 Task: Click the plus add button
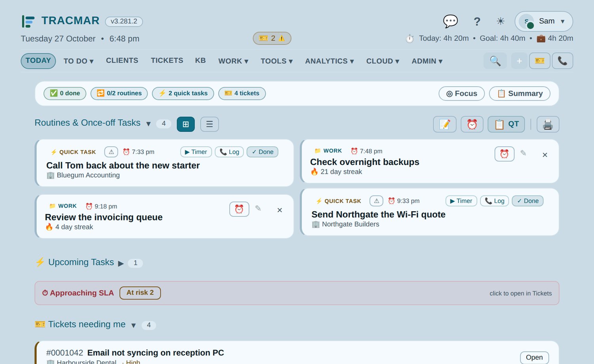click(x=519, y=61)
